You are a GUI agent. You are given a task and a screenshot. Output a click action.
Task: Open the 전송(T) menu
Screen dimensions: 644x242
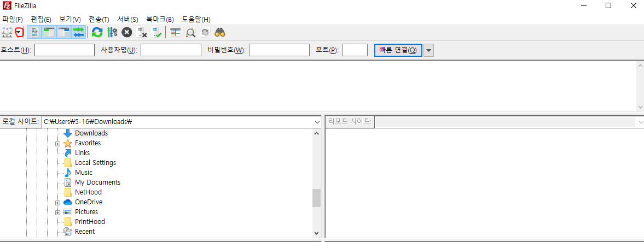click(x=99, y=19)
